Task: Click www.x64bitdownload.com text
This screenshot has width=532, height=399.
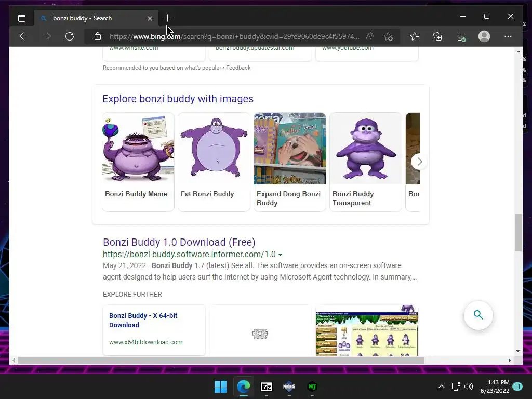Action: point(146,342)
